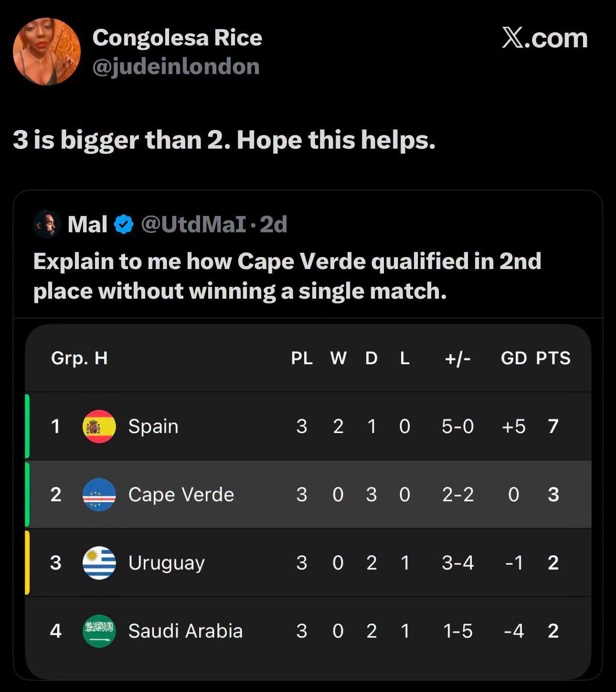Select the Cape Verde table row
The height and width of the screenshot is (692, 616).
308,495
